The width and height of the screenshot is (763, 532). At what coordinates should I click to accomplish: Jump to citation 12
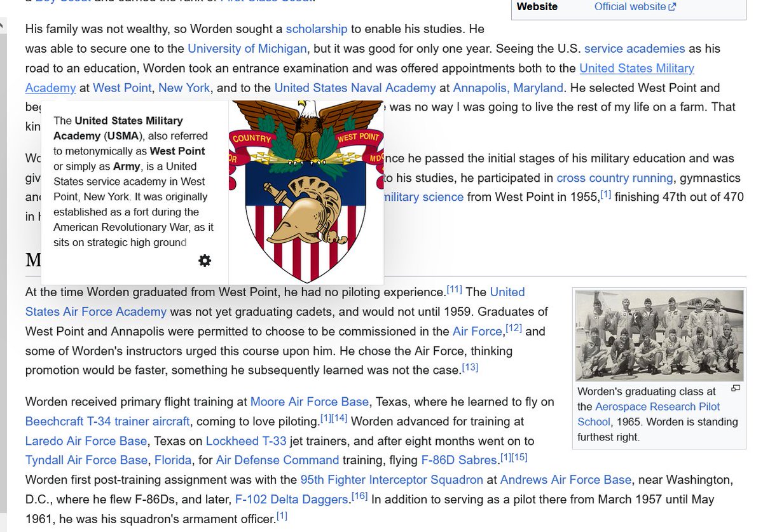514,328
